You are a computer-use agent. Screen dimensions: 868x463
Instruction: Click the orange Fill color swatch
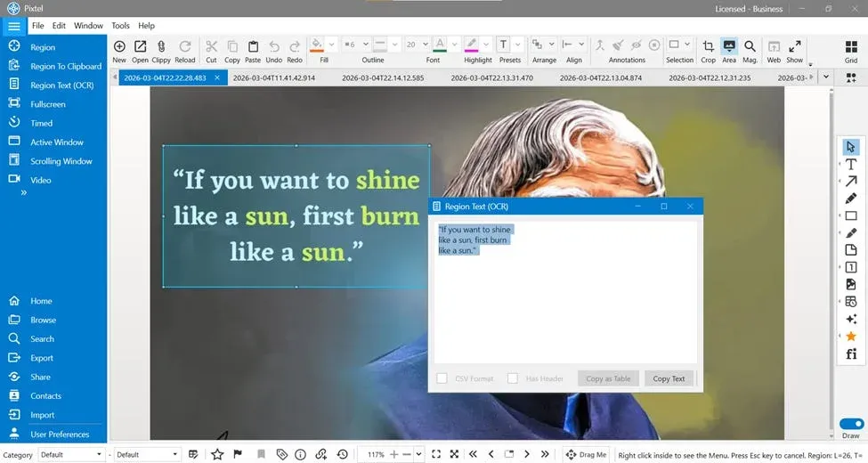tap(317, 45)
